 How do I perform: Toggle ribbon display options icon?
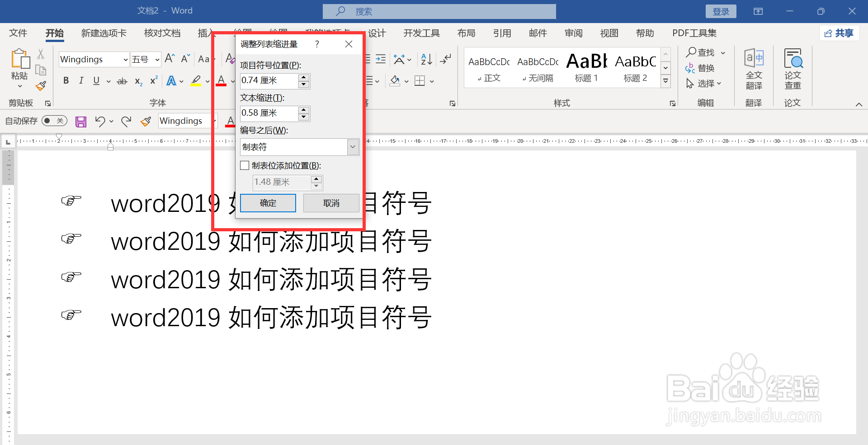click(x=758, y=11)
